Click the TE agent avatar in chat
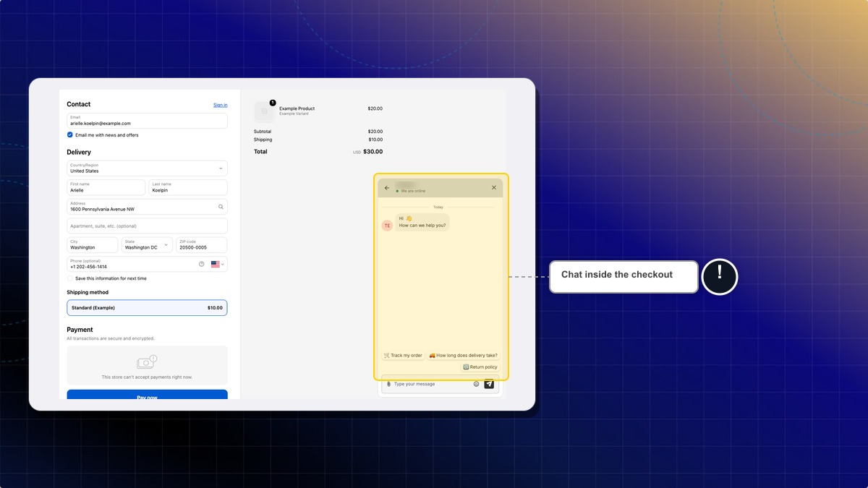This screenshot has width=868, height=488. [x=387, y=226]
